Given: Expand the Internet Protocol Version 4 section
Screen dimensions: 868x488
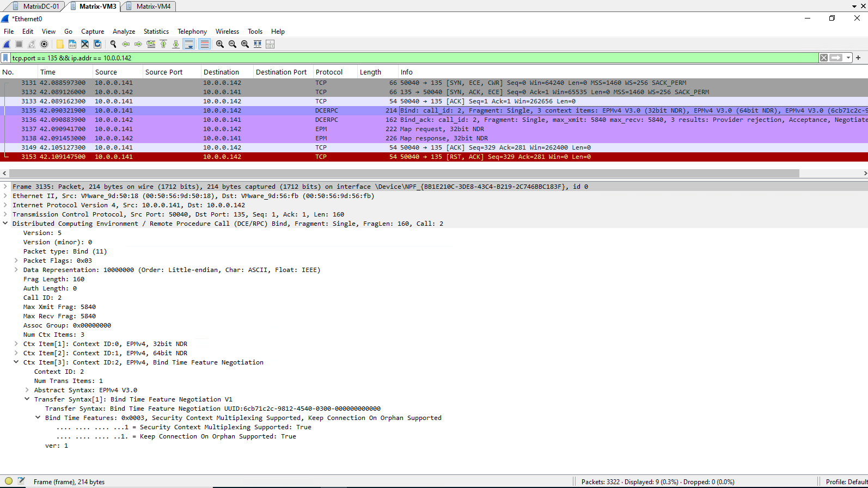Looking at the screenshot, I should pos(5,205).
